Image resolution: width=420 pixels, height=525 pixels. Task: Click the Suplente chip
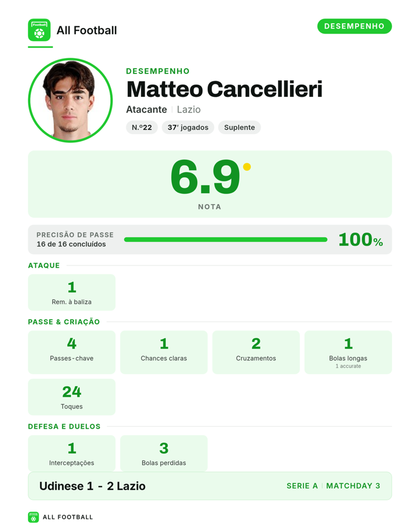[240, 127]
